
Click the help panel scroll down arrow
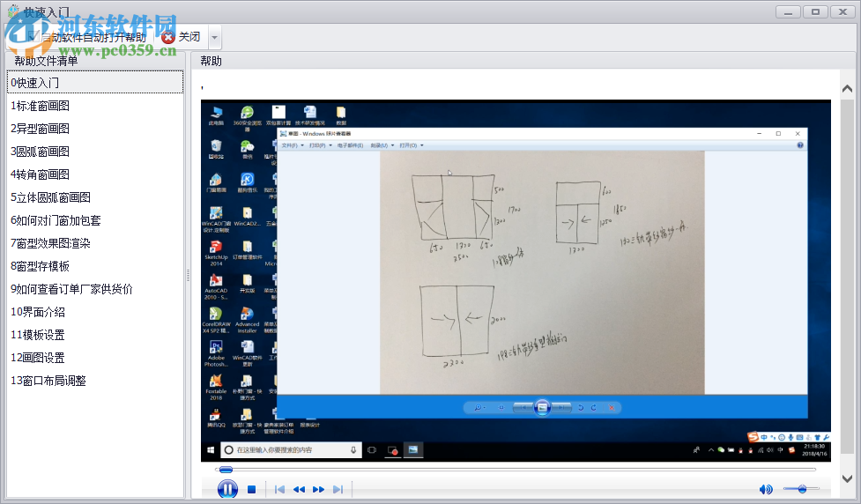tap(847, 478)
